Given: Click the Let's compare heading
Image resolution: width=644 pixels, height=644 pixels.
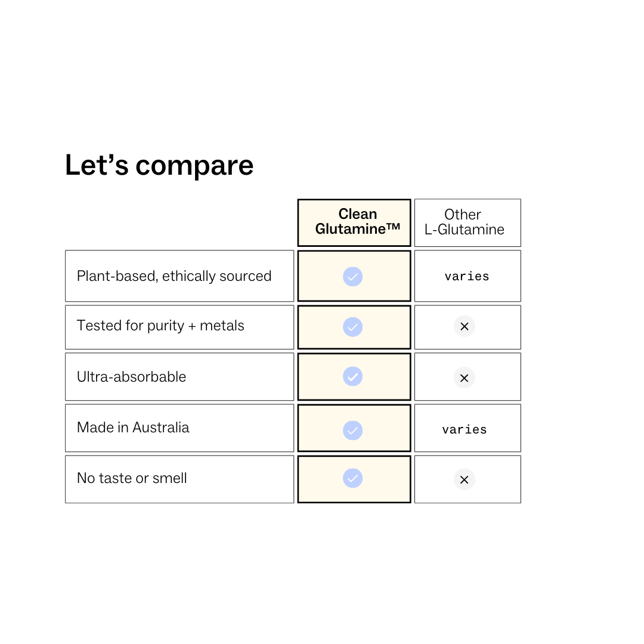Looking at the screenshot, I should point(159,165).
